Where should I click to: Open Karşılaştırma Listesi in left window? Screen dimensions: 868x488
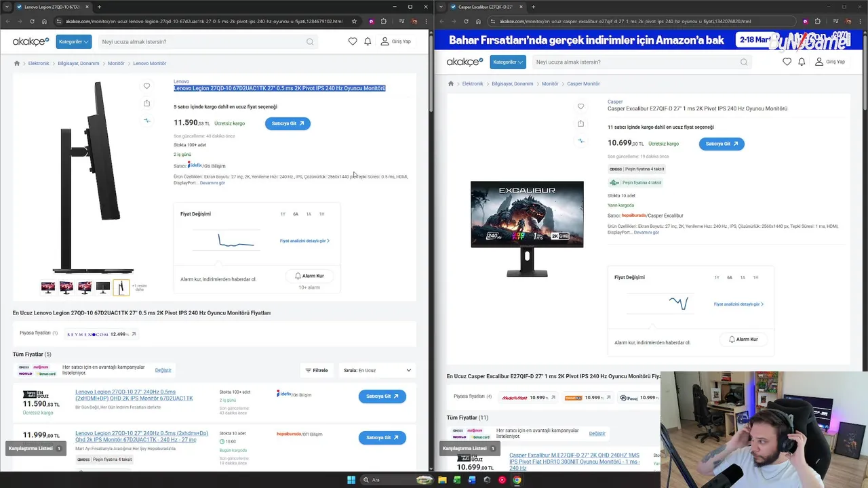(35, 448)
